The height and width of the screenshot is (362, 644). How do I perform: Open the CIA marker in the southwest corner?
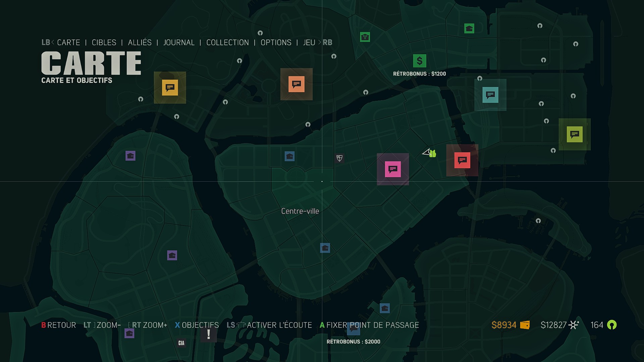(181, 343)
